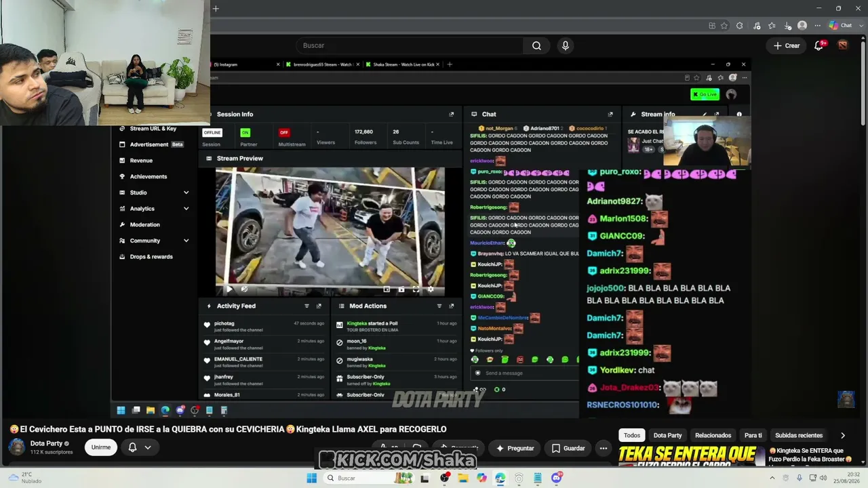Click the green Go Live button
Screen dimensions: 868x488
[x=705, y=94]
